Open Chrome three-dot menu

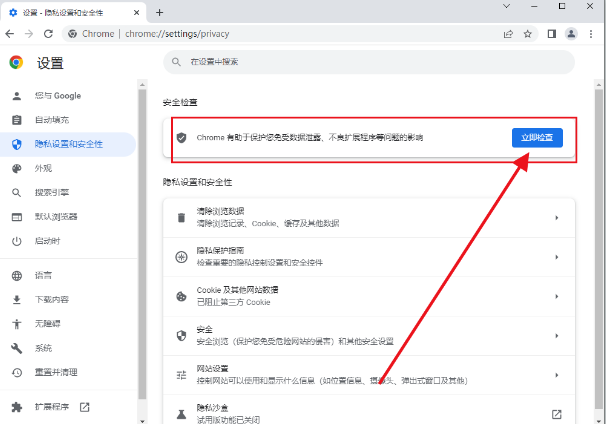[x=591, y=34]
